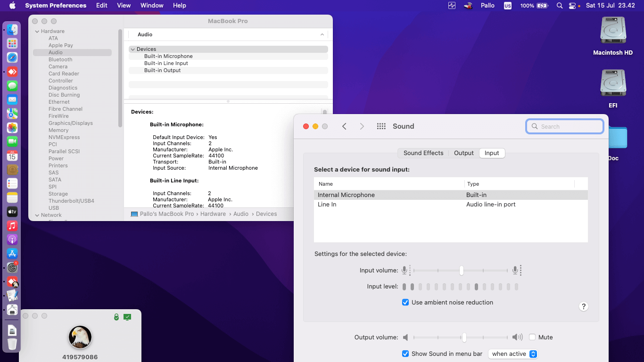The width and height of the screenshot is (644, 362).
Task: Check the Mute output checkbox
Action: click(x=532, y=337)
